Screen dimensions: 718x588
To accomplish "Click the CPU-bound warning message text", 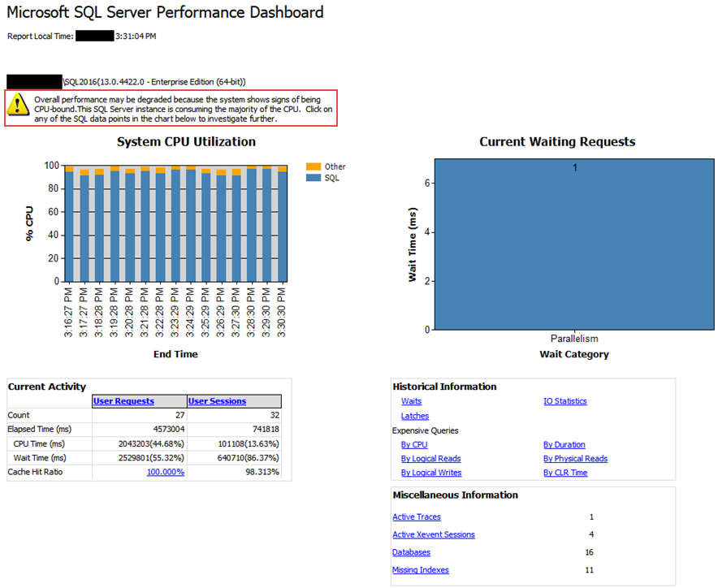I will click(184, 109).
